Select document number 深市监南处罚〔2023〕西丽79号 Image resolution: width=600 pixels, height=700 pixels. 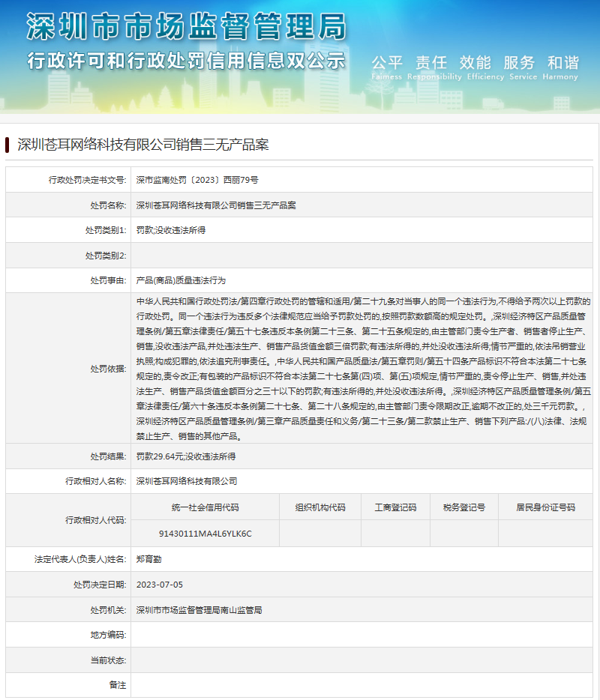click(x=197, y=180)
